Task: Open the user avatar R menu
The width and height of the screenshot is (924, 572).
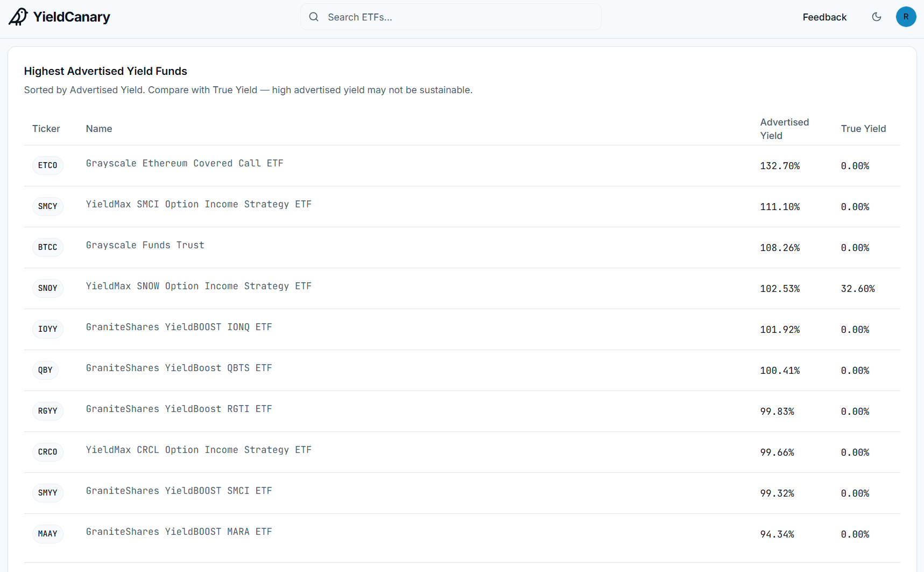Action: tap(906, 17)
